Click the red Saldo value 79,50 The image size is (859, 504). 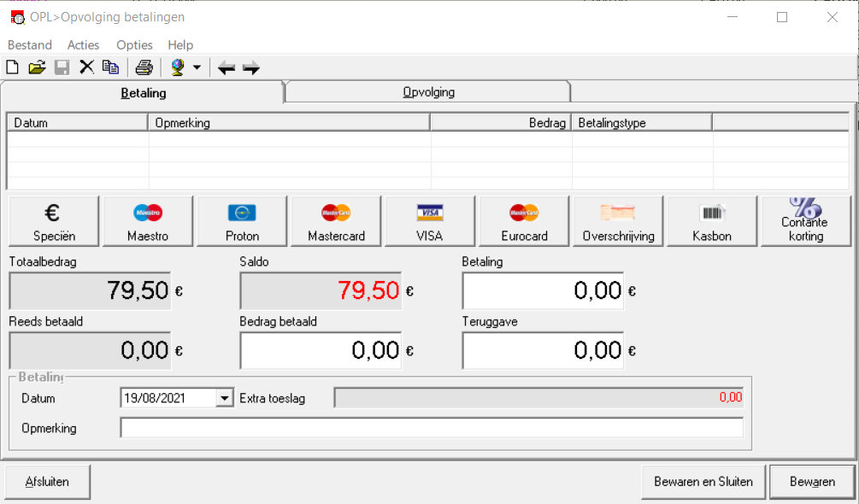pyautogui.click(x=368, y=290)
